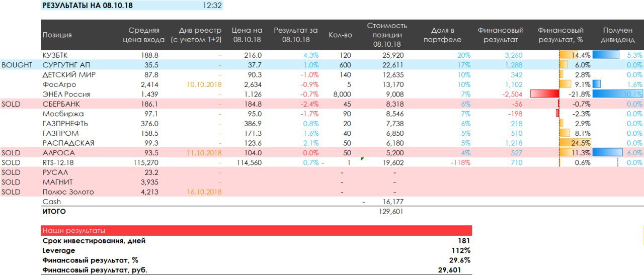
Task: Select the ФосАгро position cell
Action: coord(59,84)
